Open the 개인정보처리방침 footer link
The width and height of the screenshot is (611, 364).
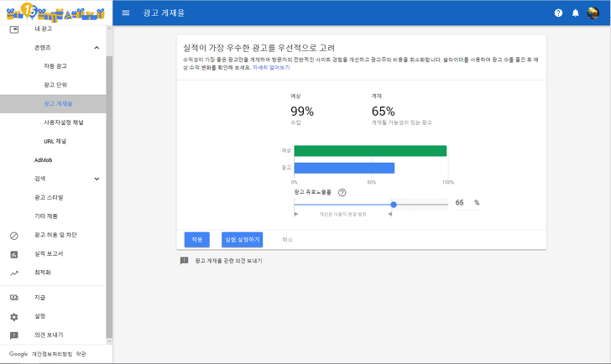coord(52,354)
